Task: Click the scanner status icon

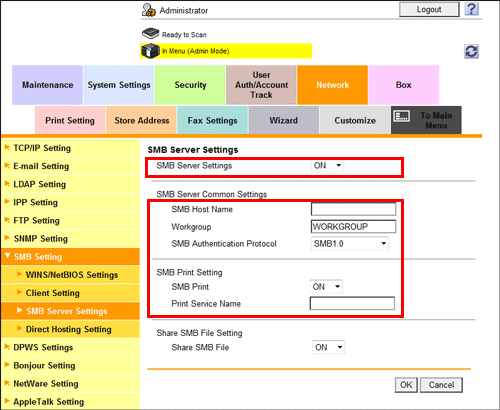Action: pos(151,34)
